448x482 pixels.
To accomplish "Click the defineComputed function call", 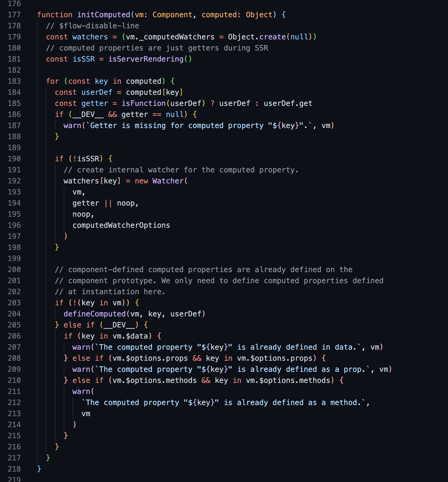I will [95, 314].
